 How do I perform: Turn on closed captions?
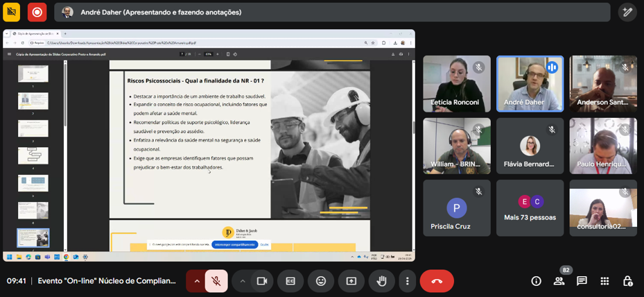click(290, 281)
